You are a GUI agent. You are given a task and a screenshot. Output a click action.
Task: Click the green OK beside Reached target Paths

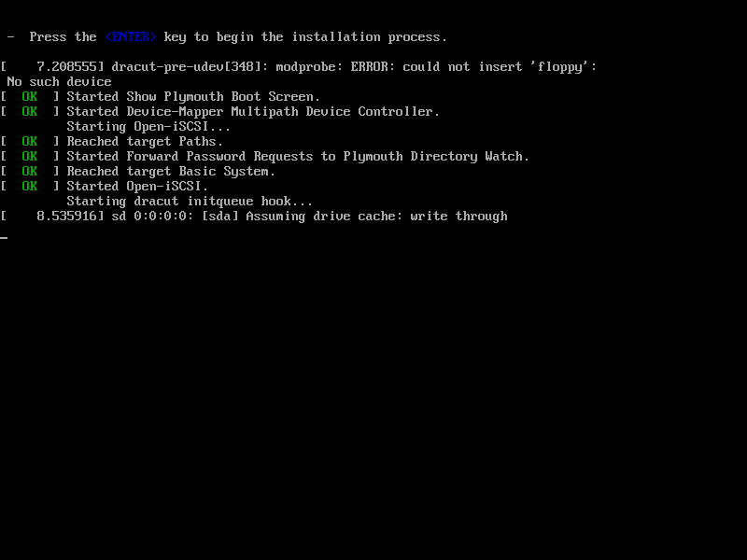(x=30, y=142)
